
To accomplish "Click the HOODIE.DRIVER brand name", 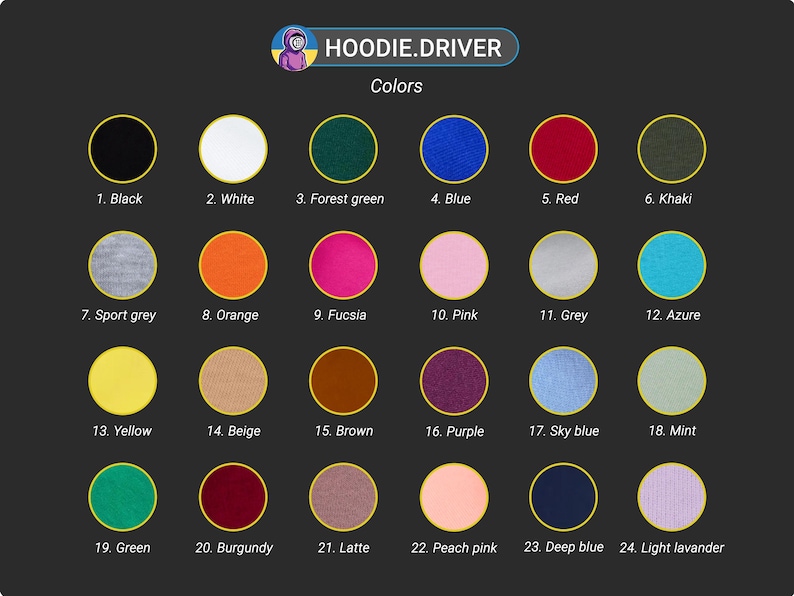I will (x=413, y=48).
